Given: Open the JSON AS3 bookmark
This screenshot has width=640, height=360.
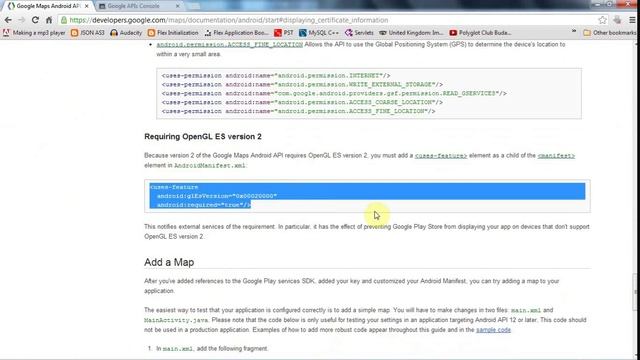Looking at the screenshot, I should point(88,33).
